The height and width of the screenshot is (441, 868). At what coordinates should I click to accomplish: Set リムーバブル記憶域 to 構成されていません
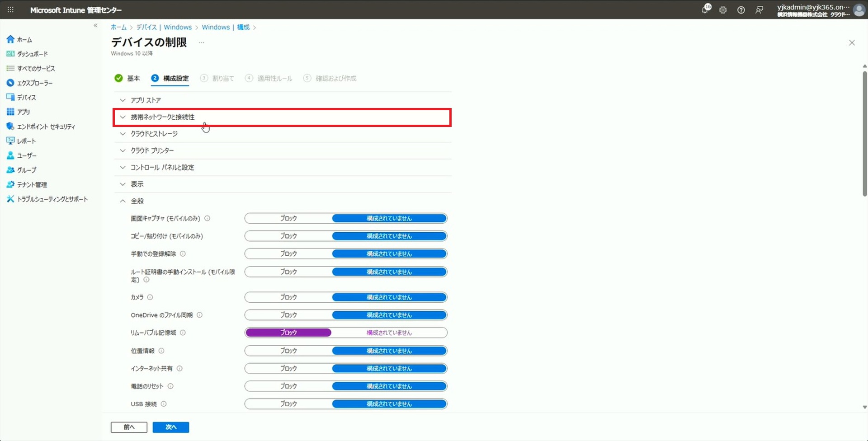coord(389,333)
